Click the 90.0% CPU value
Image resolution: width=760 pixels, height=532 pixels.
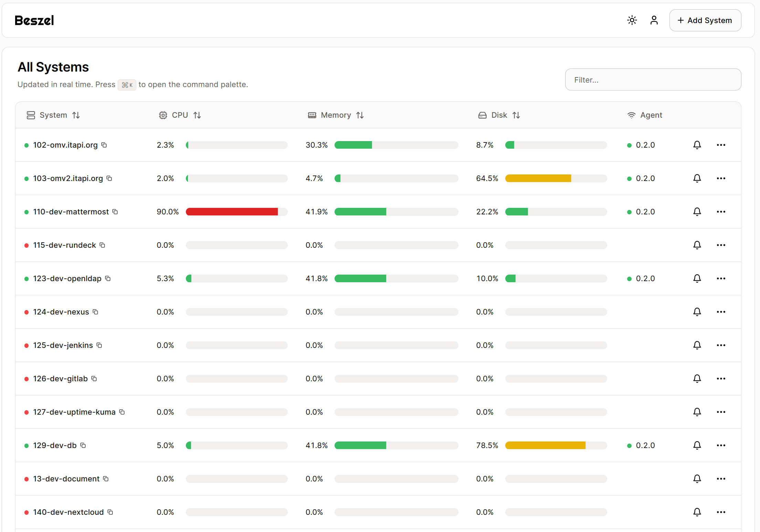click(x=168, y=212)
